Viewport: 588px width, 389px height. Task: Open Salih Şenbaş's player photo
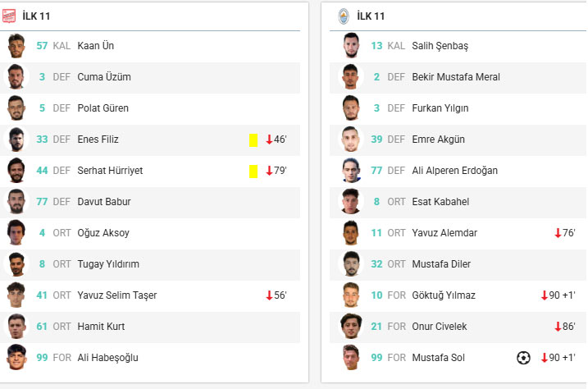351,46
